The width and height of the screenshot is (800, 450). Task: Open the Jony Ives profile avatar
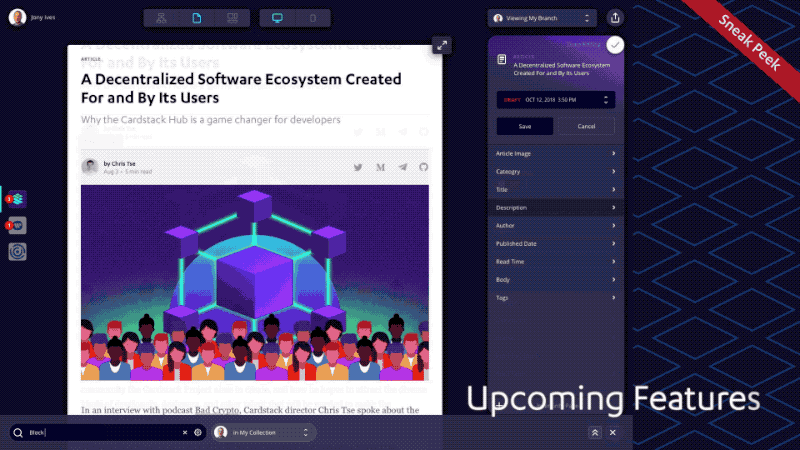[17, 17]
